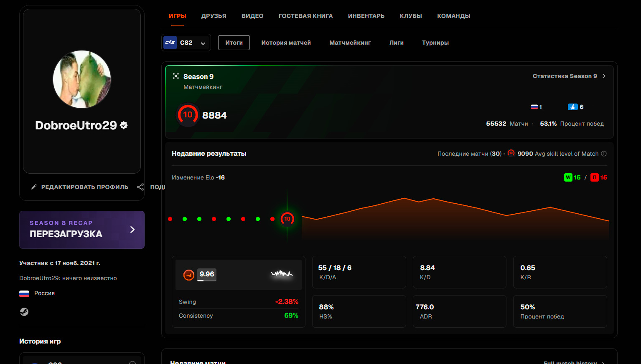
Task: Click the 50% Процент побед card
Action: (x=560, y=311)
